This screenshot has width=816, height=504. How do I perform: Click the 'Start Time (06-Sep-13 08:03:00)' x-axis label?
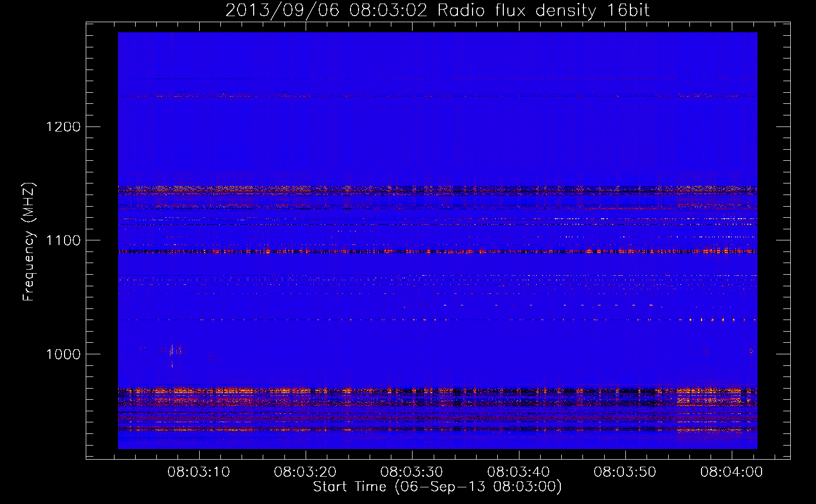(x=437, y=487)
